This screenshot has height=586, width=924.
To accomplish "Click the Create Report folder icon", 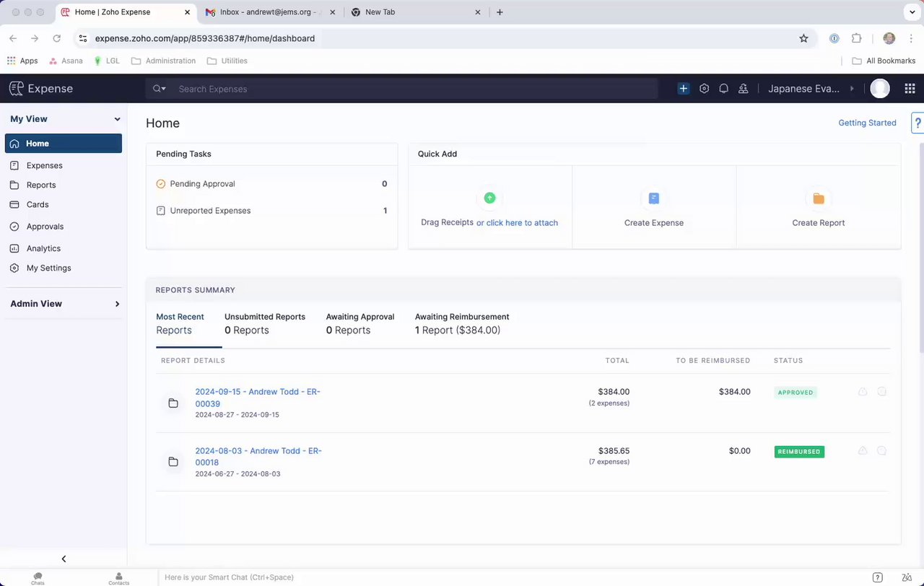I will point(818,198).
